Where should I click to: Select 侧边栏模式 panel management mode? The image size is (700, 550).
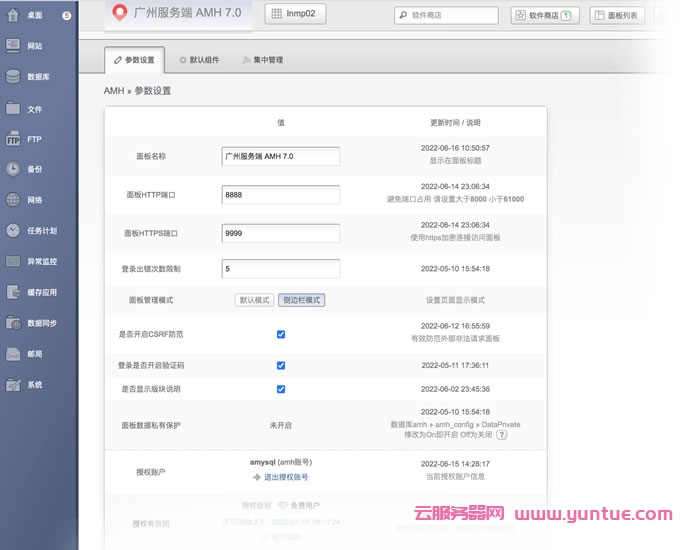(301, 300)
